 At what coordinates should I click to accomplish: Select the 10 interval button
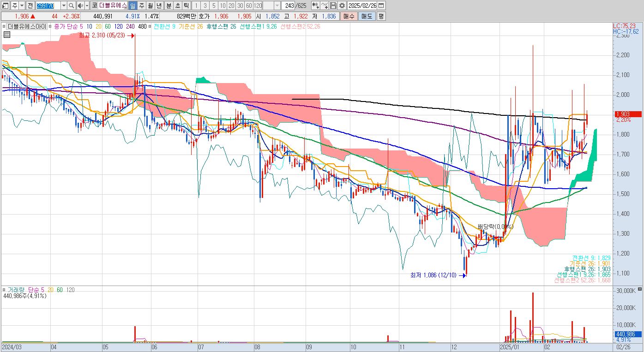pyautogui.click(x=223, y=6)
